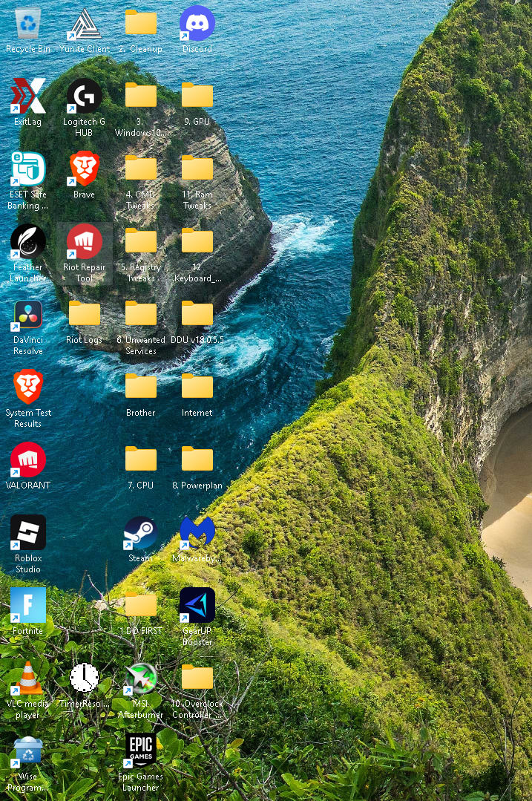This screenshot has width=532, height=801.
Task: Select the TimerResolution clock icon
Action: click(85, 678)
